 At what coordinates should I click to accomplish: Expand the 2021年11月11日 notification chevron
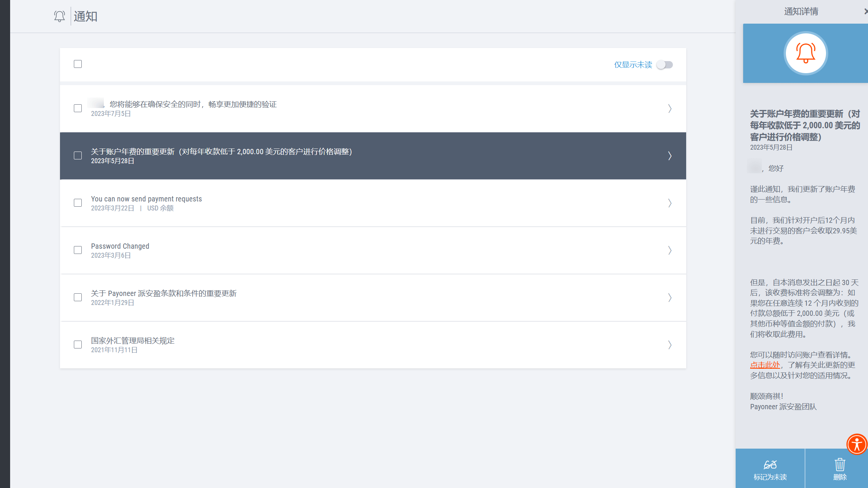(x=670, y=345)
